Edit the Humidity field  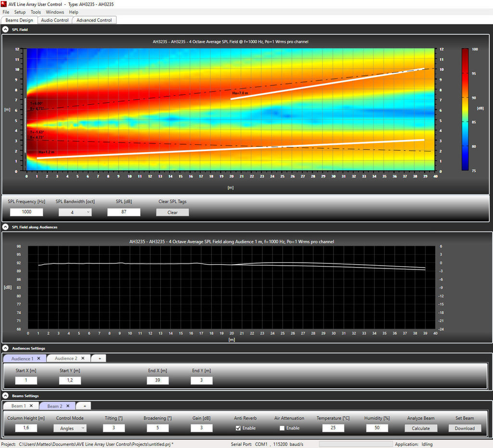click(x=377, y=428)
